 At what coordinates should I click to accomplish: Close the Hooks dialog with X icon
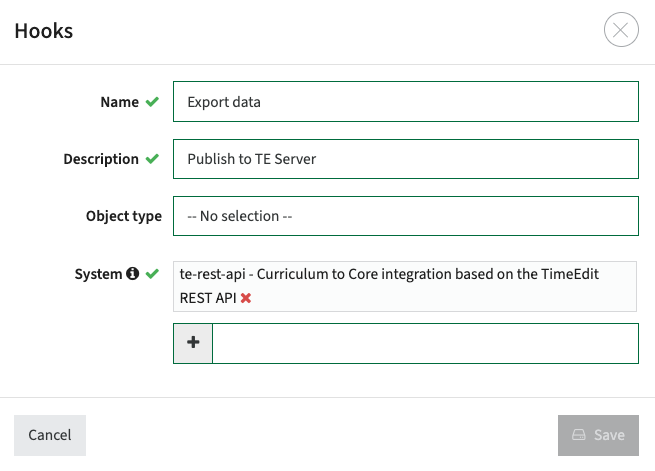coord(621,30)
